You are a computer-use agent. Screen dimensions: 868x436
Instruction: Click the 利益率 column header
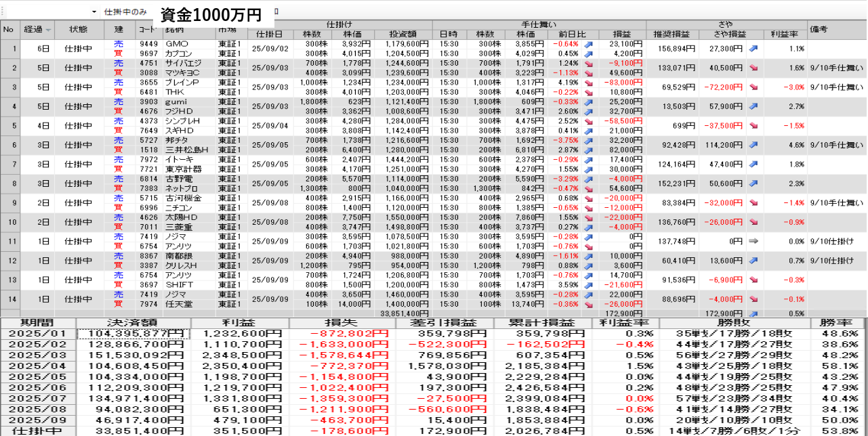[x=785, y=34]
